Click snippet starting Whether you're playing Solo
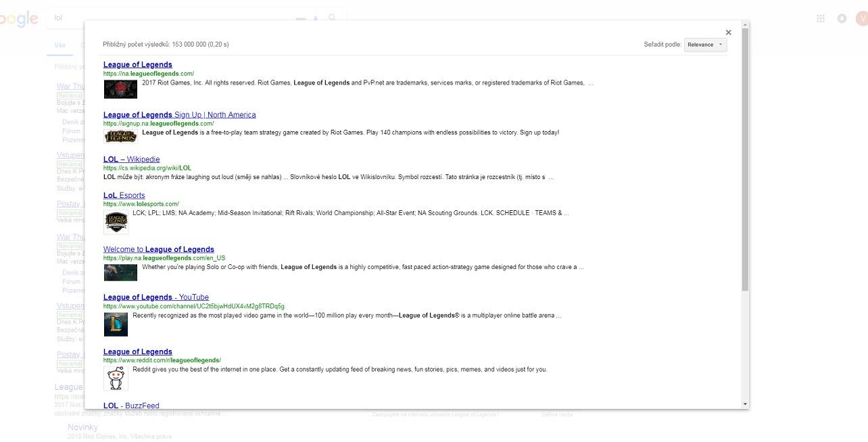The width and height of the screenshot is (868, 442). coord(363,267)
